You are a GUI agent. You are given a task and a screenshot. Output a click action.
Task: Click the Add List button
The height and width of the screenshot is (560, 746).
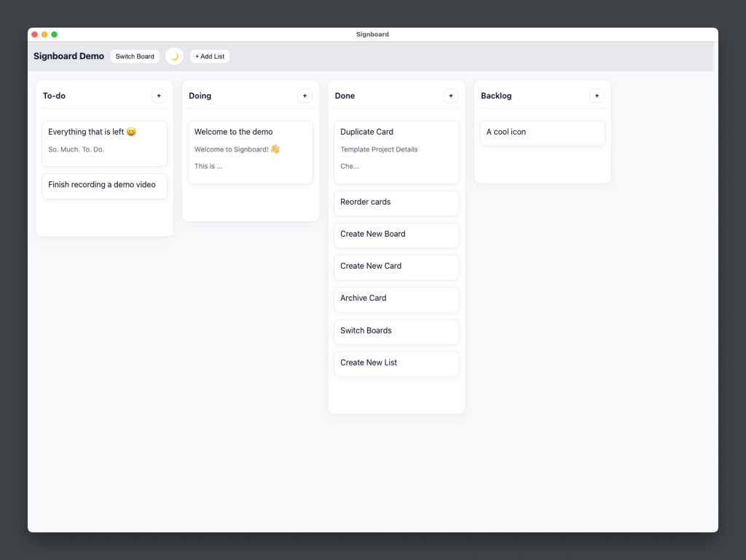(x=209, y=56)
